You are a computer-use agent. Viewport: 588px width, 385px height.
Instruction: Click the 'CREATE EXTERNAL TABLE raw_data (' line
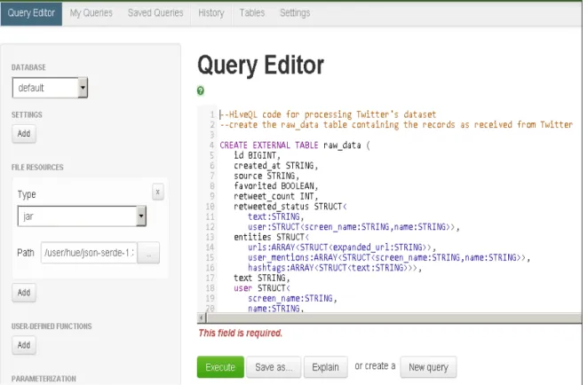295,145
